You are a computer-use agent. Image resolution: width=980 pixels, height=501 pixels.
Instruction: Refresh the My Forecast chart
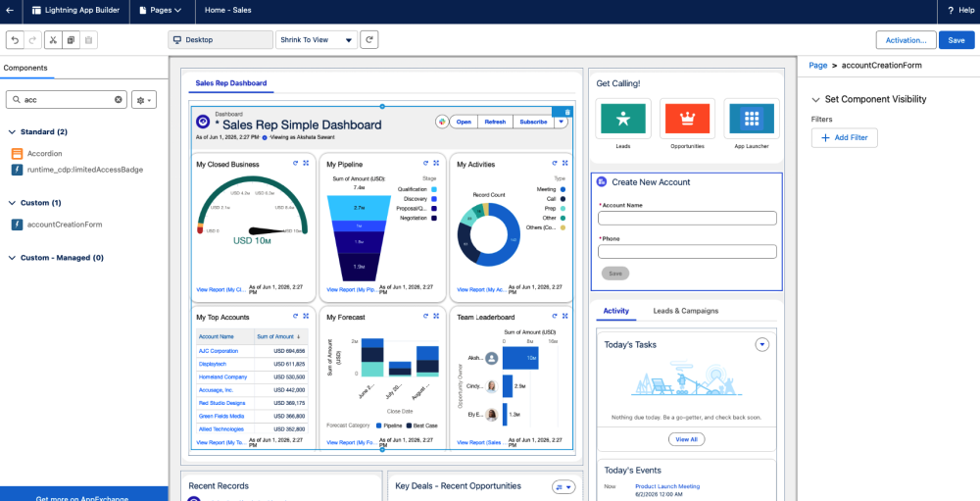pyautogui.click(x=425, y=317)
